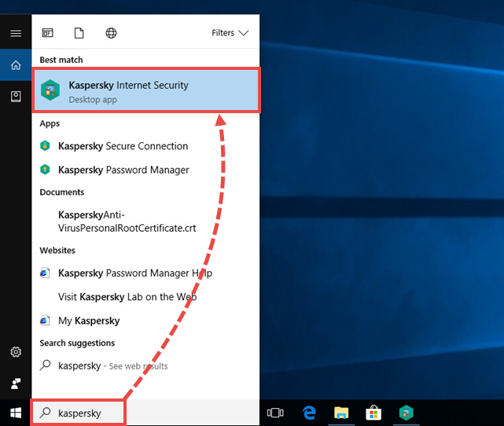The image size is (504, 426).
Task: Expand the Filters dropdown
Action: [x=230, y=33]
